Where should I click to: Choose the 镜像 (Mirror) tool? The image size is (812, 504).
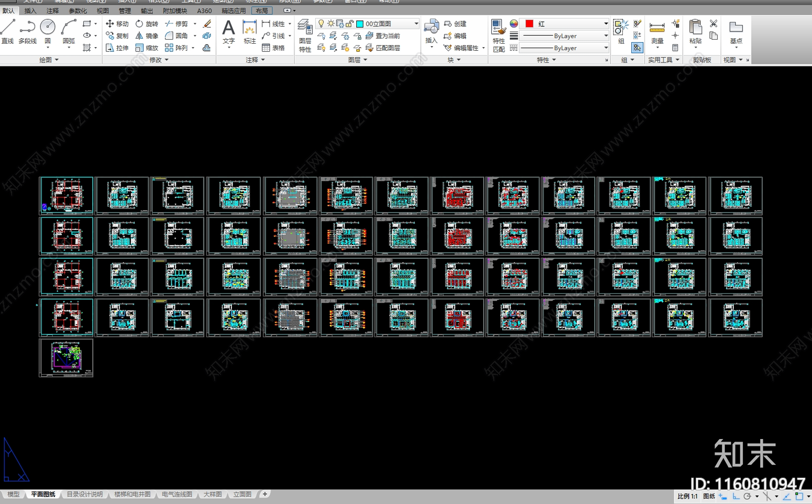tap(147, 36)
